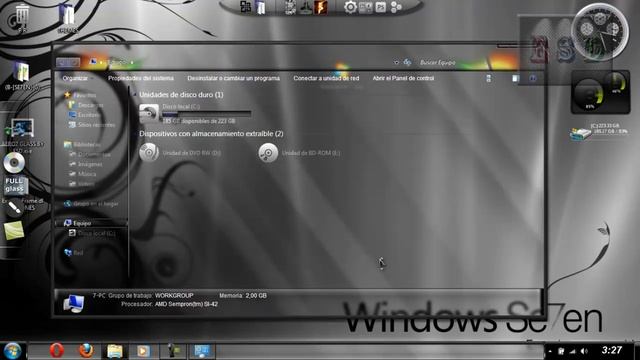Click the Explorer back/forward navigation buttons
The height and width of the screenshot is (360, 640).
tap(68, 62)
